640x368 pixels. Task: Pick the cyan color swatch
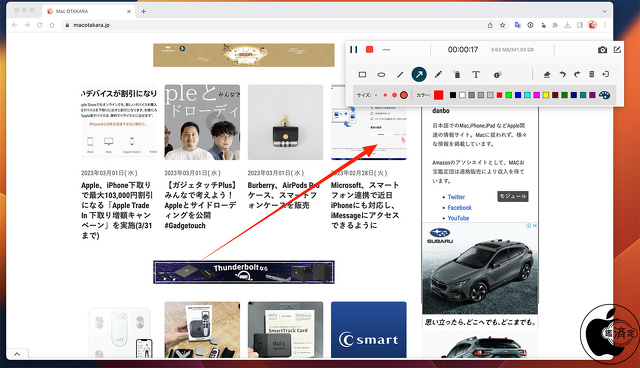click(527, 95)
